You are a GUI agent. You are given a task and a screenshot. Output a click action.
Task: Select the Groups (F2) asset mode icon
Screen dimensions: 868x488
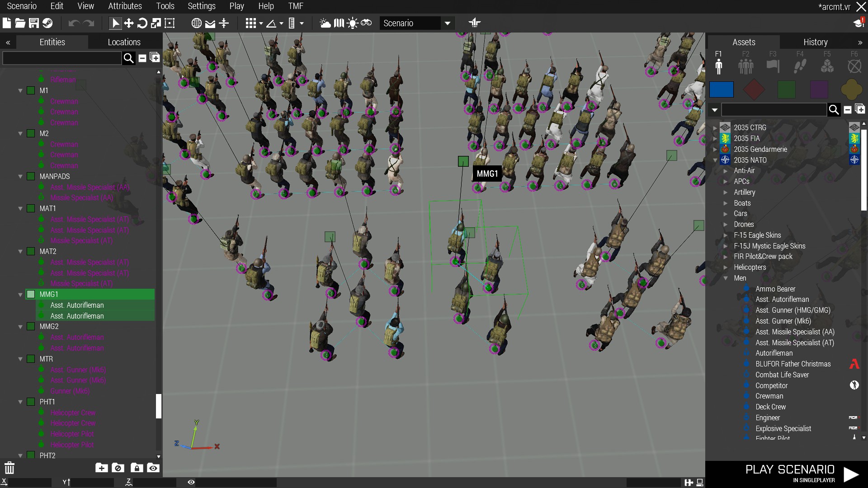pyautogui.click(x=745, y=66)
